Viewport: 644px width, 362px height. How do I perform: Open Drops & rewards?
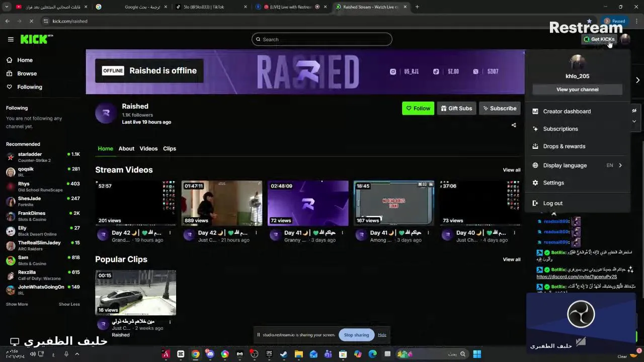577,146
